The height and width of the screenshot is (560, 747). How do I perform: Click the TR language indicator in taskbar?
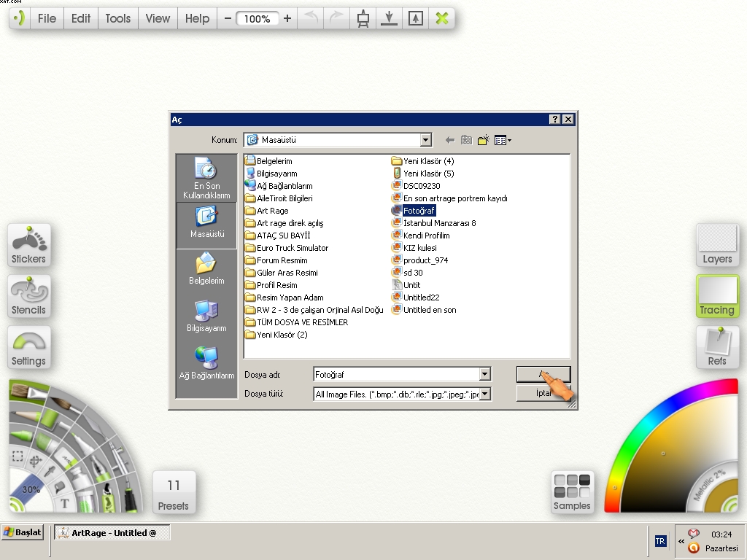coord(659,541)
